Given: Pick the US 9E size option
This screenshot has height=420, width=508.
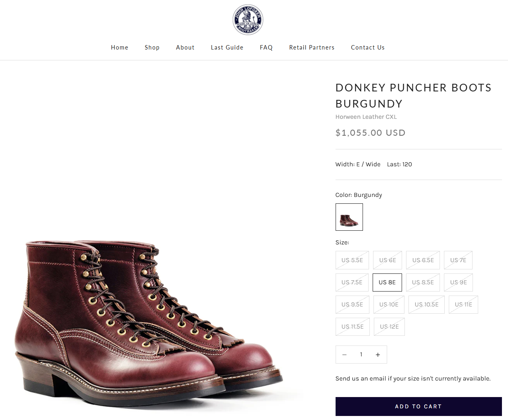Looking at the screenshot, I should [x=458, y=282].
